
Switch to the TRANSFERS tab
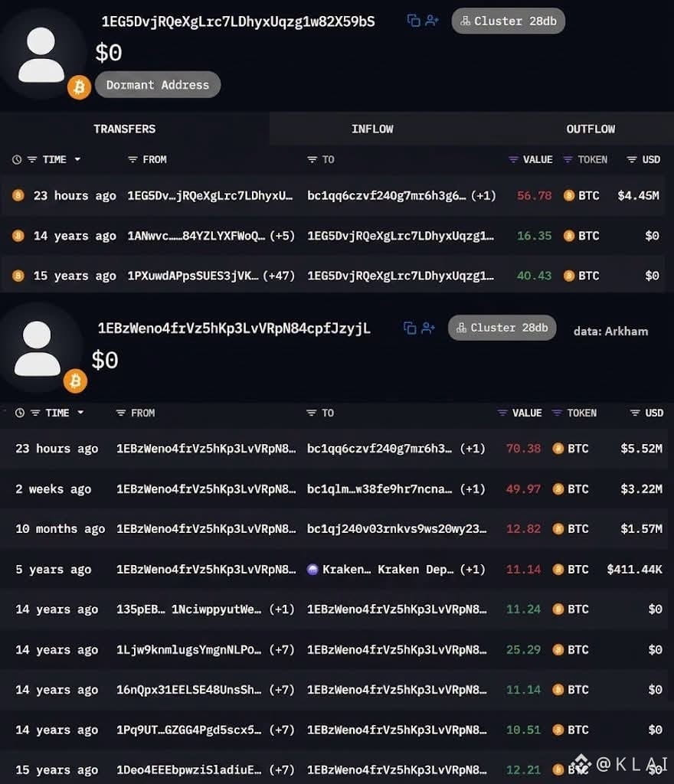[125, 129]
